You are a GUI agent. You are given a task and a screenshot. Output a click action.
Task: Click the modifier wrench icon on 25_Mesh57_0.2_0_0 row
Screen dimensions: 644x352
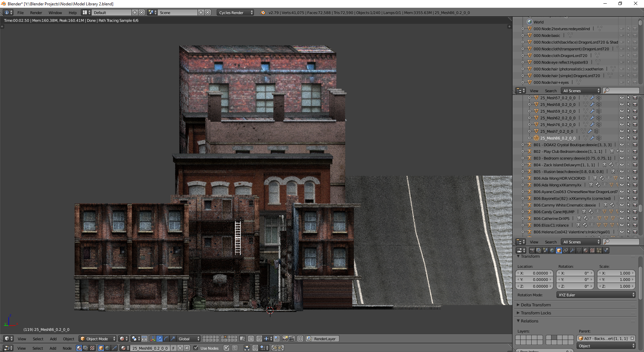coord(592,98)
